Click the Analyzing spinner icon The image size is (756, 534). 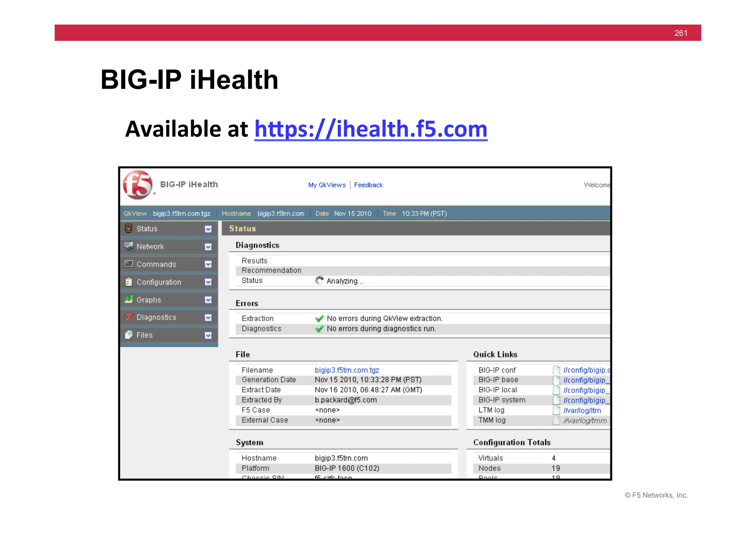[x=319, y=280]
